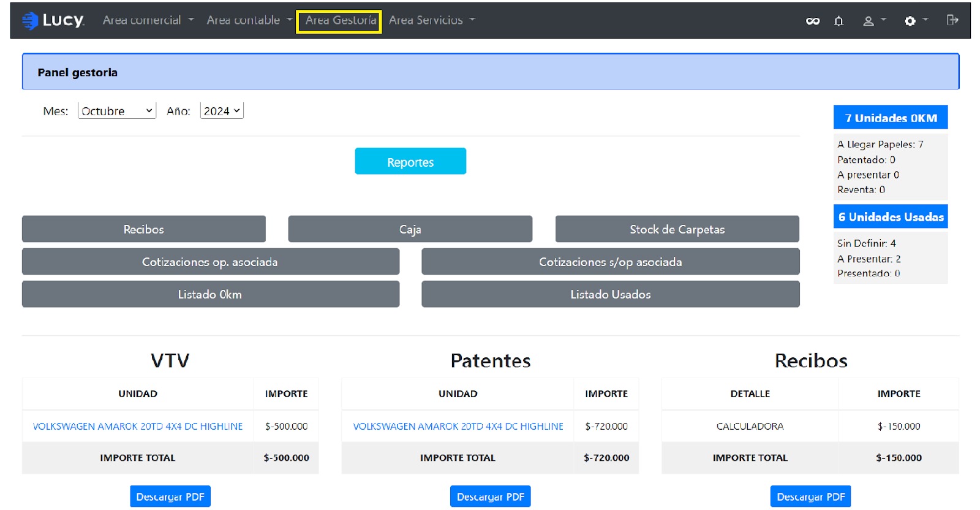Open Volkswagen Amarok link in Patentes table
The image size is (980, 510).
tap(458, 426)
